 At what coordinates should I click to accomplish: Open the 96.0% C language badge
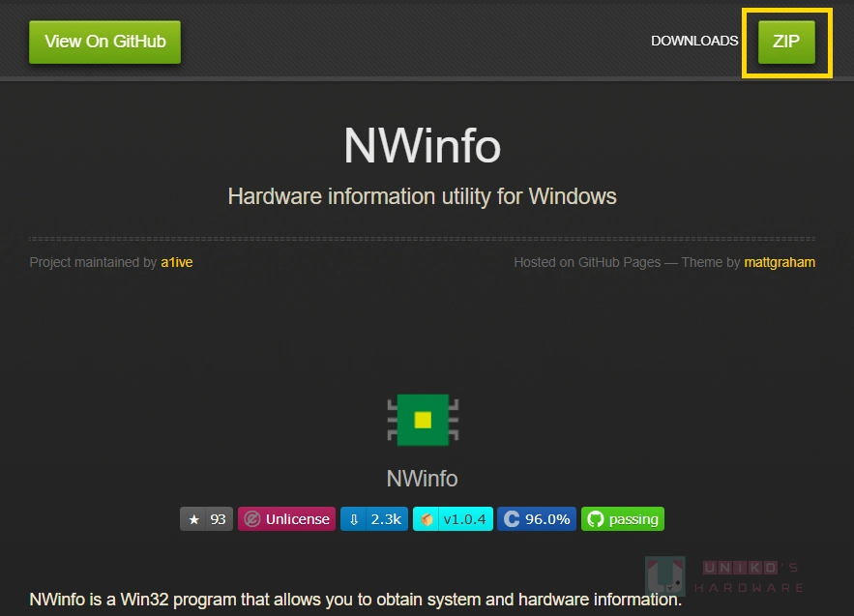[537, 519]
